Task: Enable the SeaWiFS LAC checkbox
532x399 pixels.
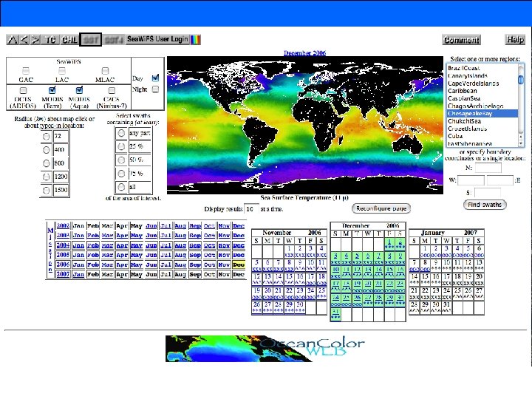Action: 62,71
